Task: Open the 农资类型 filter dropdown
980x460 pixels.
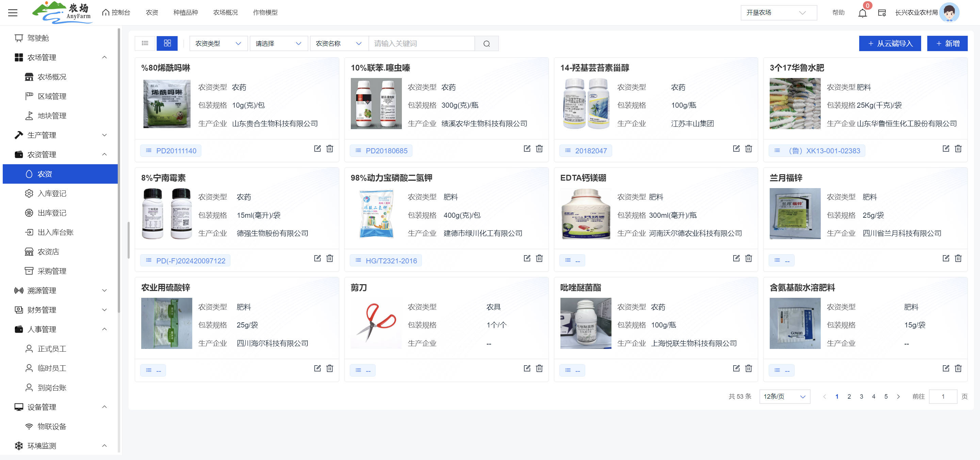Action: tap(218, 43)
